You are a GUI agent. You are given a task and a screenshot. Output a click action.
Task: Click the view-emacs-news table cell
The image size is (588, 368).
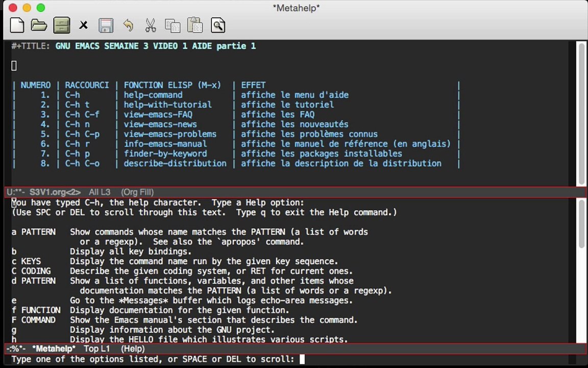pos(160,124)
